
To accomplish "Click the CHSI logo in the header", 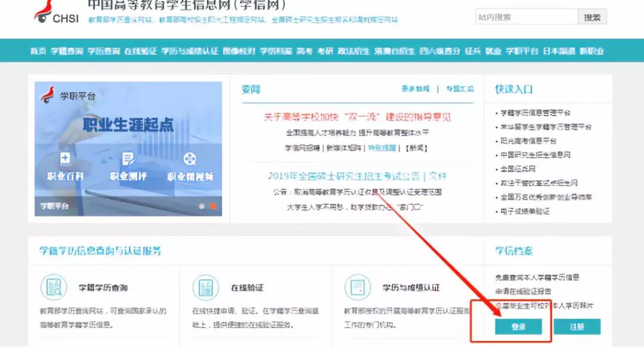I will click(x=56, y=13).
